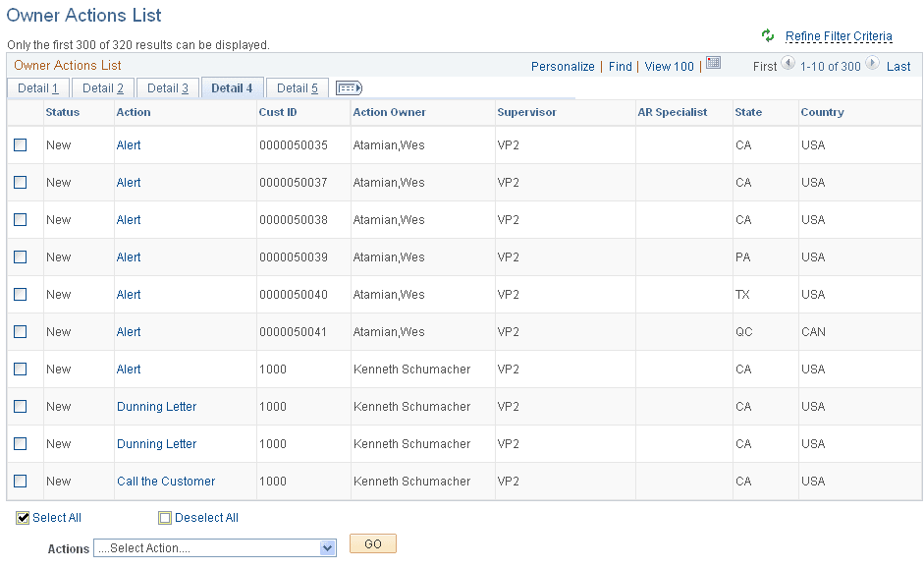Open the Detail 5 tab
924x569 pixels.
297,87
